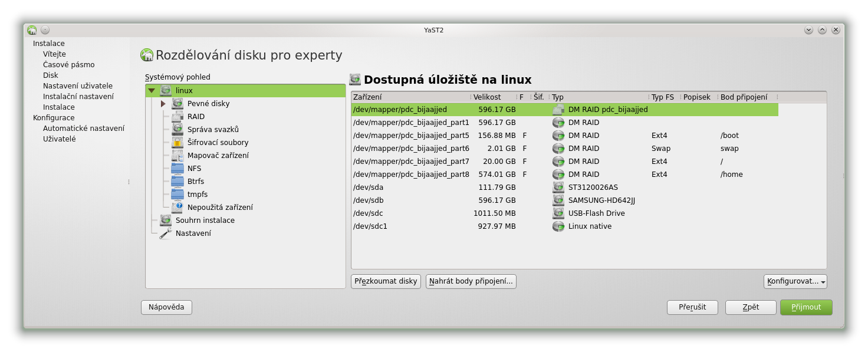Select the /dev/sda device row
868x352 pixels.
(565, 187)
